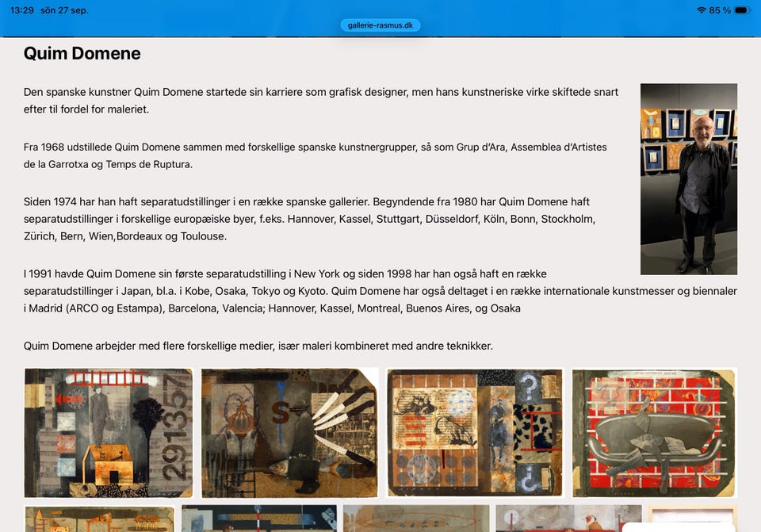Tap the Wi-Fi status icon
The width and height of the screenshot is (761, 532).
[702, 10]
